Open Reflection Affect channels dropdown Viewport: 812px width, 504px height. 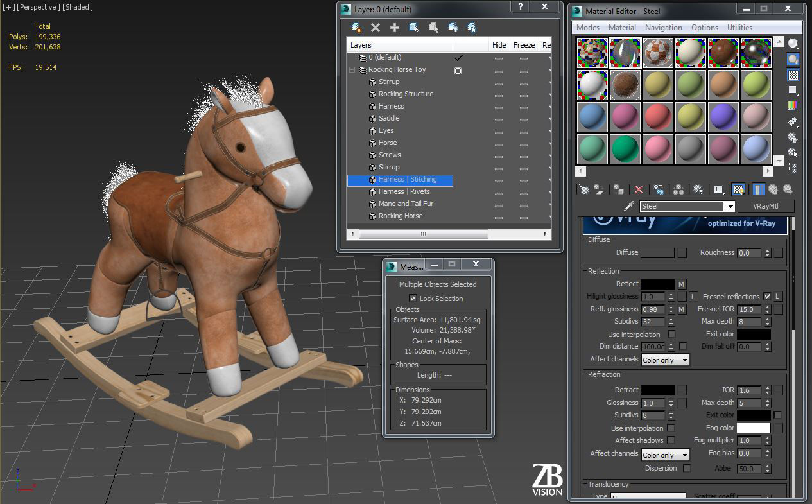pyautogui.click(x=665, y=360)
